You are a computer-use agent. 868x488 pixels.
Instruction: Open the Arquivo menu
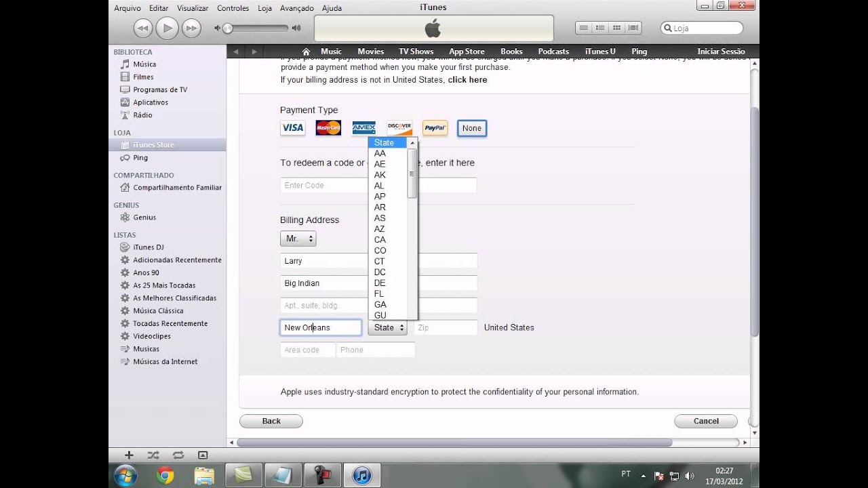tap(127, 8)
